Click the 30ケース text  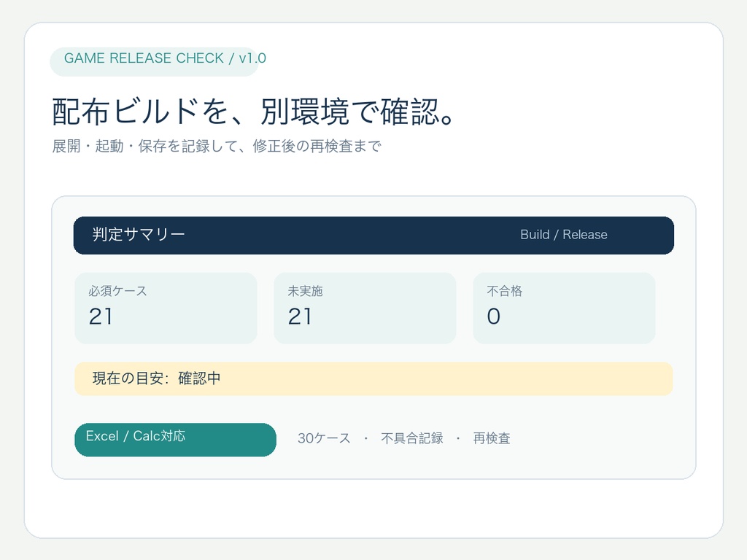tap(324, 438)
